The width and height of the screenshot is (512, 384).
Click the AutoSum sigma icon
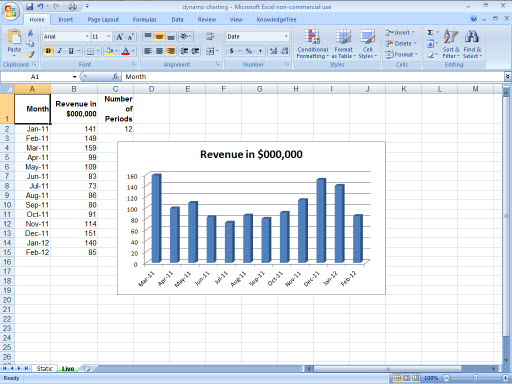[430, 33]
